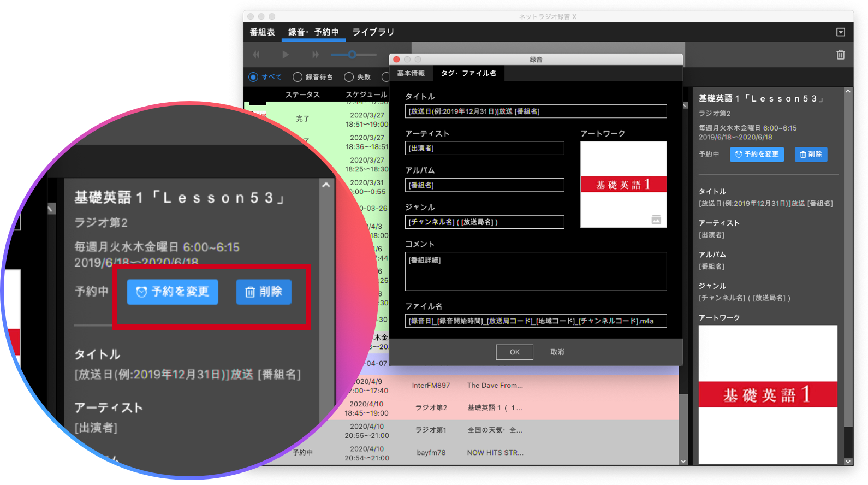The height and width of the screenshot is (485, 868).
Task: Select the すべて radio button
Action: 253,77
